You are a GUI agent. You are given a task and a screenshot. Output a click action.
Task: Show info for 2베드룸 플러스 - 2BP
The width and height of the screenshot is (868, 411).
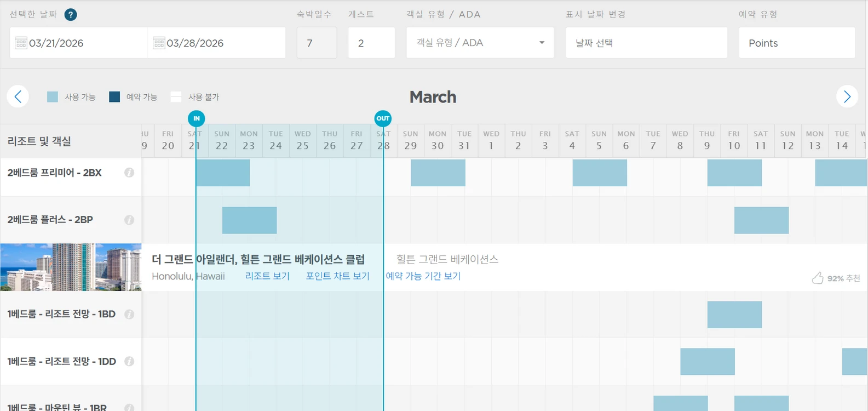coord(129,220)
